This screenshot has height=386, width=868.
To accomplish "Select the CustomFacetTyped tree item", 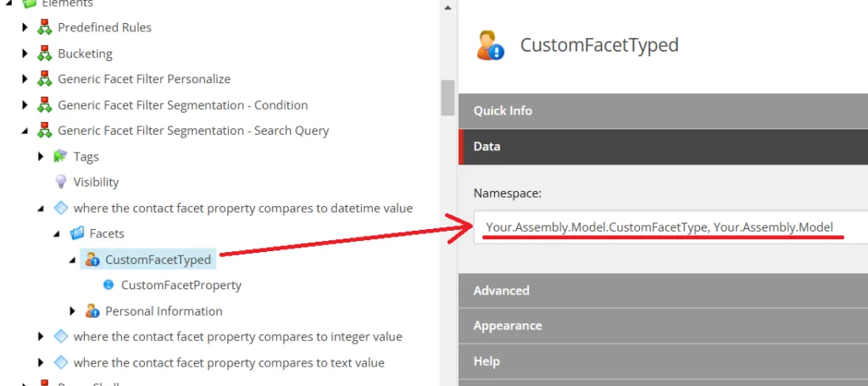I will (159, 260).
